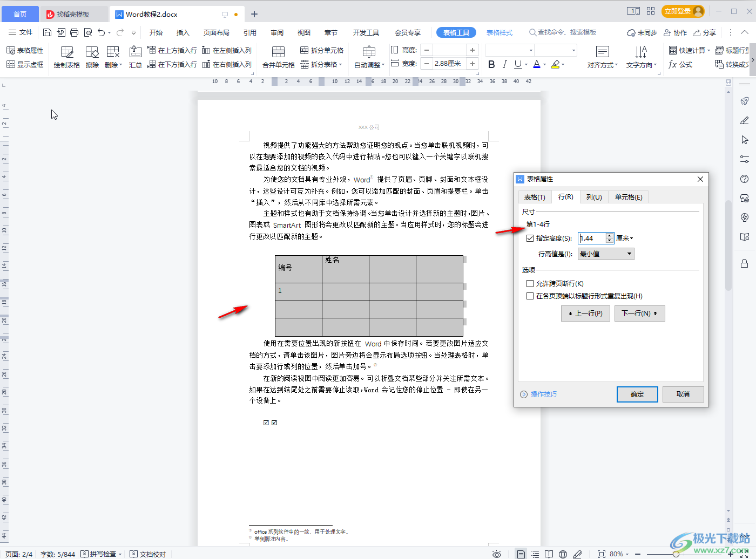
Task: Click the Print Preview icon
Action: [x=88, y=32]
